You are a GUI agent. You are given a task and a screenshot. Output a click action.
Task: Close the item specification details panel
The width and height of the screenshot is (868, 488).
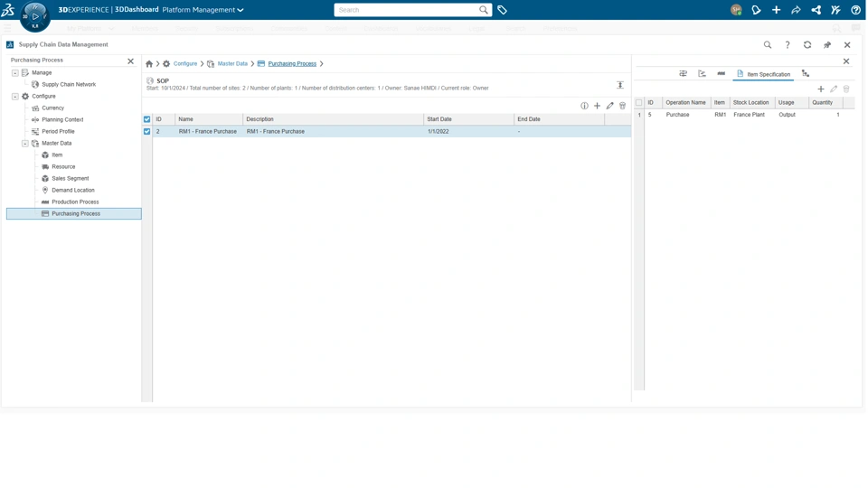[846, 61]
